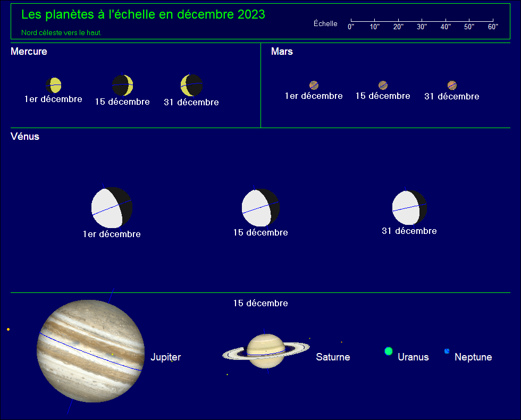Click the Venus disc for 15 décembre

coord(260,207)
